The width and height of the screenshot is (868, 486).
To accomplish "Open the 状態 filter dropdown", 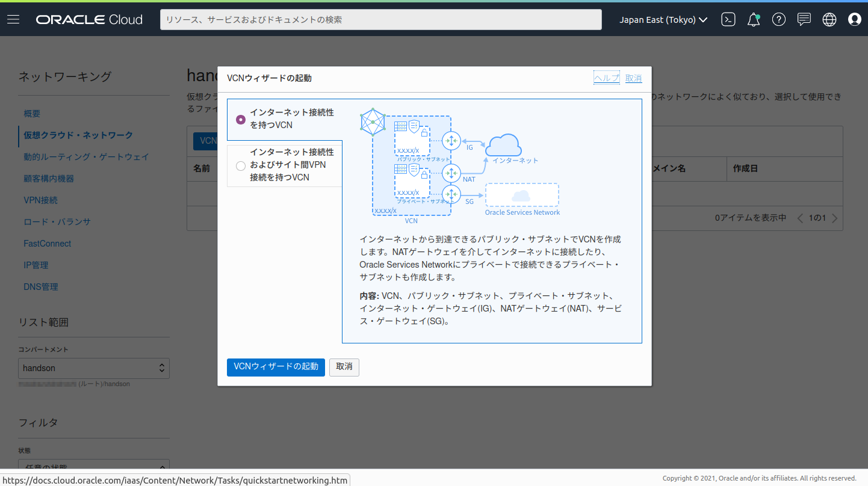I will click(x=94, y=464).
